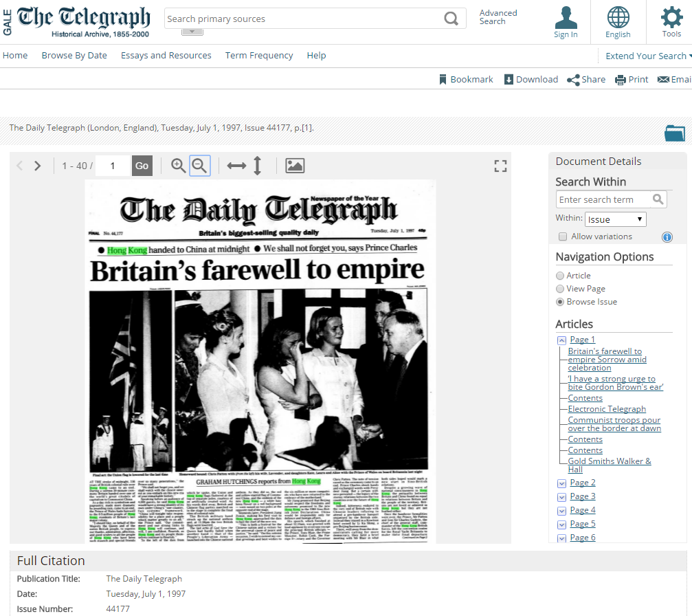
Task: Collapse the Page 1 article list
Action: click(561, 340)
